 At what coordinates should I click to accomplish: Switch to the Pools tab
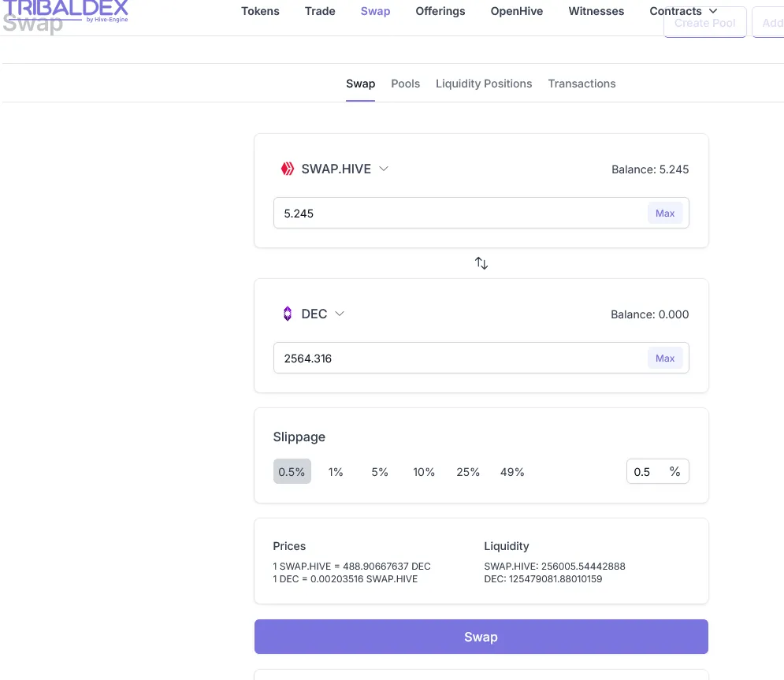tap(406, 84)
